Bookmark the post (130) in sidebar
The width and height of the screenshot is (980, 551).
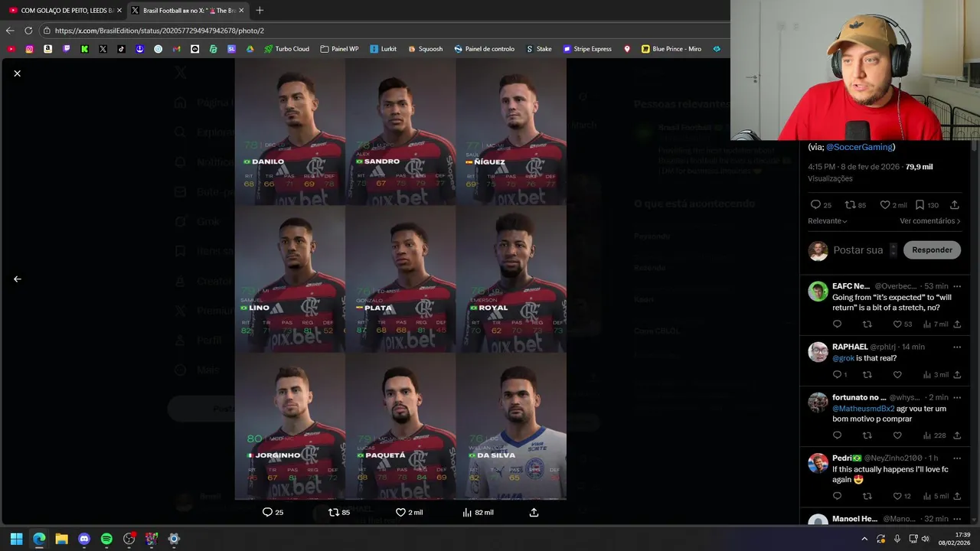pyautogui.click(x=927, y=205)
